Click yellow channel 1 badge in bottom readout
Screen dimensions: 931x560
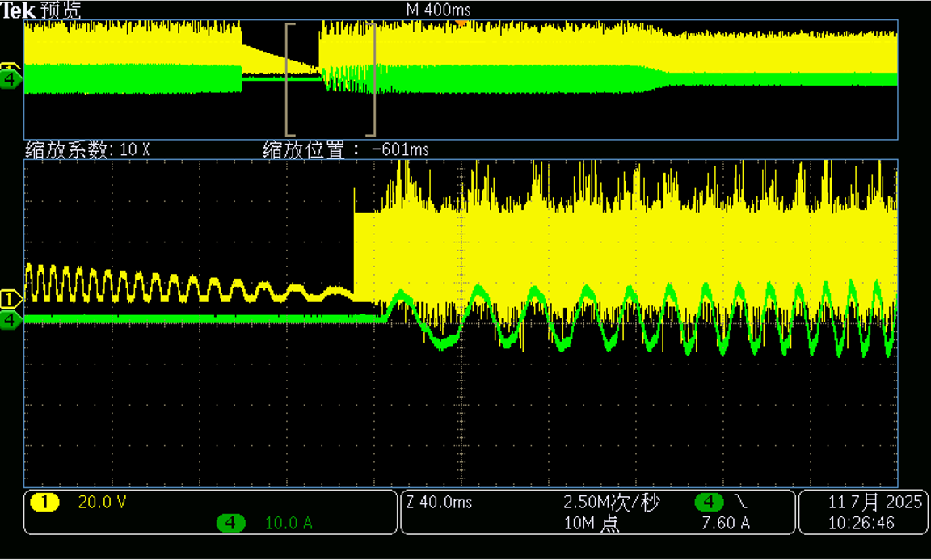point(44,503)
